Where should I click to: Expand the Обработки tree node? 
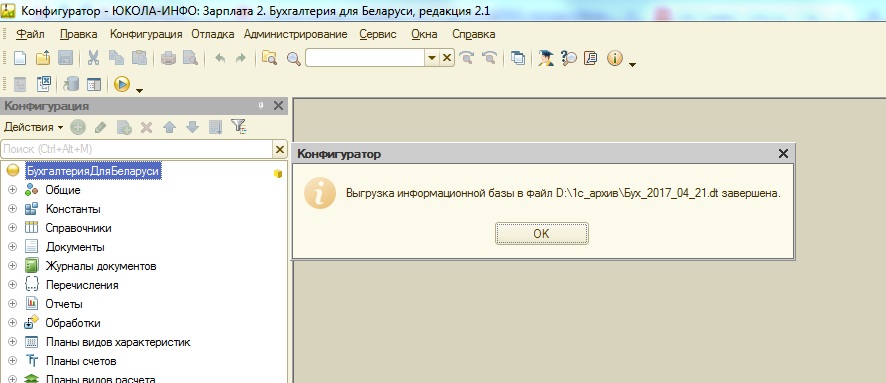(x=12, y=323)
